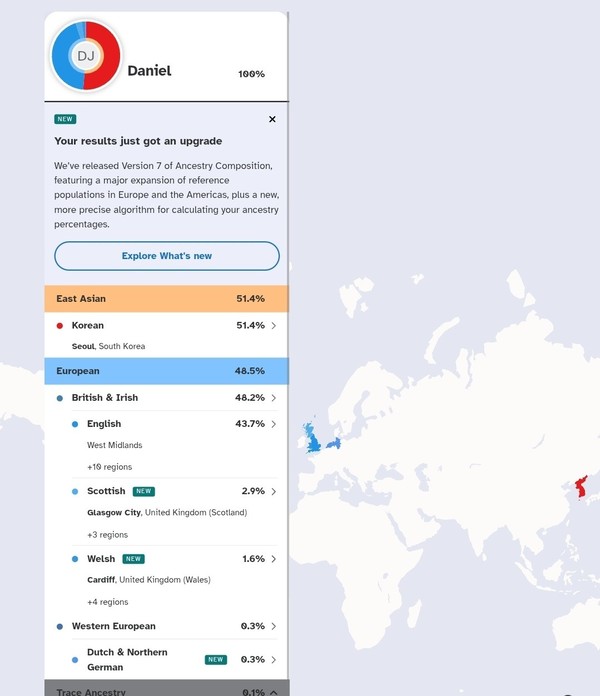Click the highlighted British Isles on map
Screen dimensions: 600x696
[x=312, y=440]
